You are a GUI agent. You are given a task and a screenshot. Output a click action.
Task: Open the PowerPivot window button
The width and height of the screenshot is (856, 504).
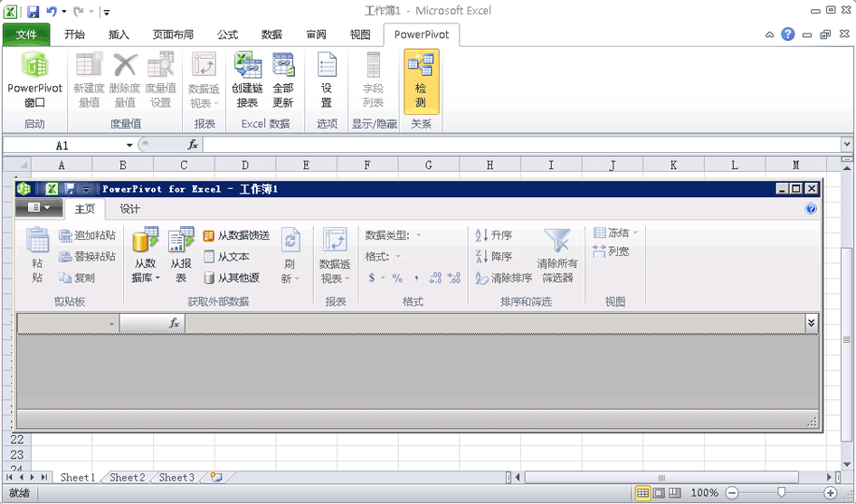tap(34, 80)
